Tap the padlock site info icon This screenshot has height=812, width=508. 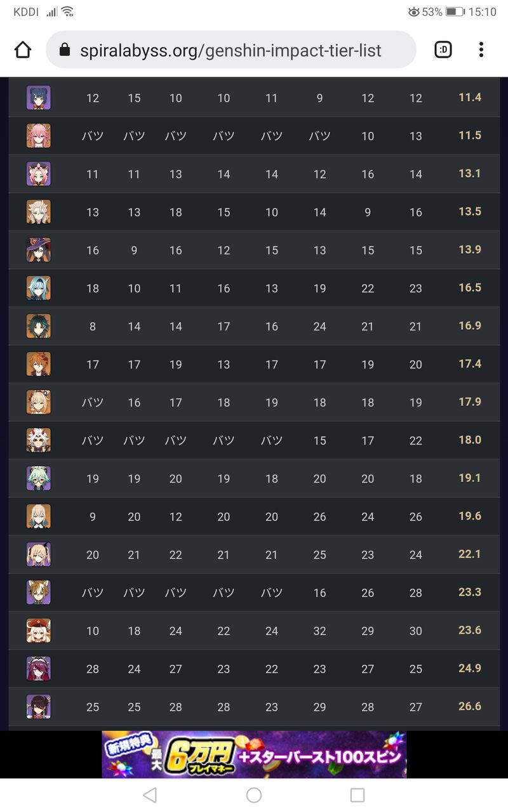tap(64, 50)
